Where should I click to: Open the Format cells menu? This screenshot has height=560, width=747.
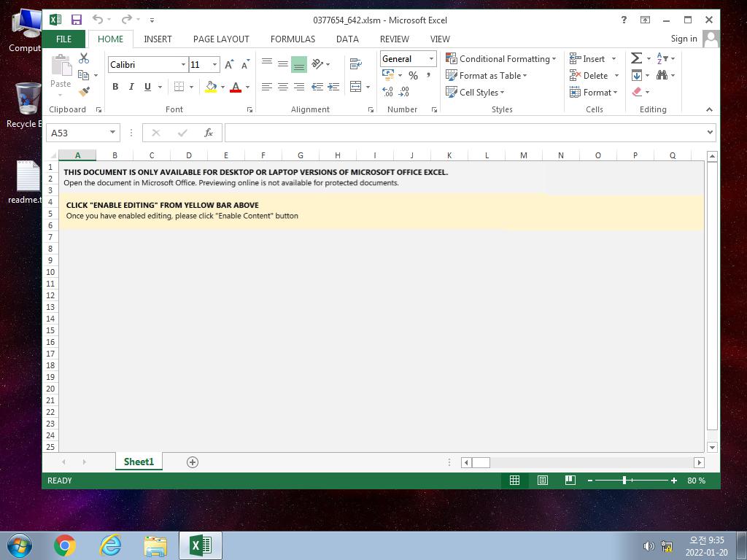point(593,92)
